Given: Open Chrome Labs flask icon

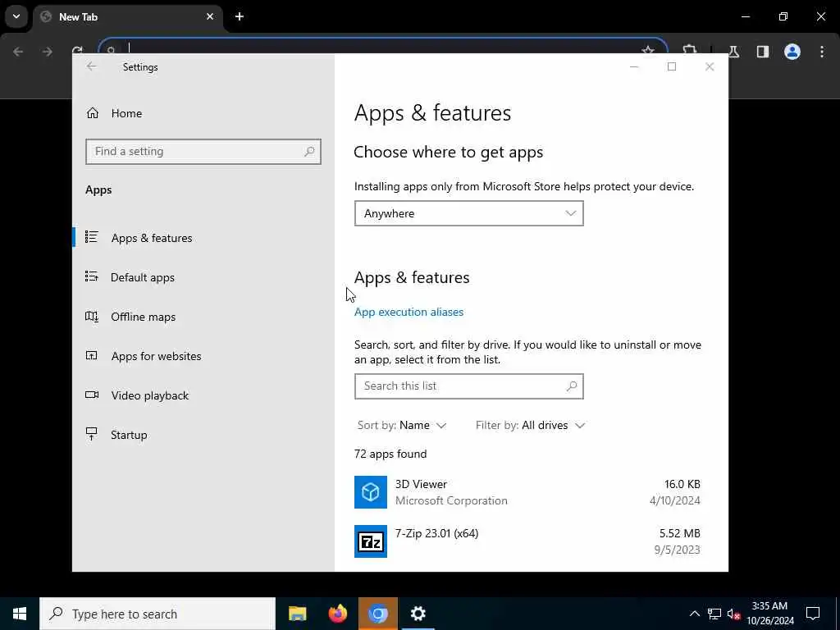Looking at the screenshot, I should point(733,52).
